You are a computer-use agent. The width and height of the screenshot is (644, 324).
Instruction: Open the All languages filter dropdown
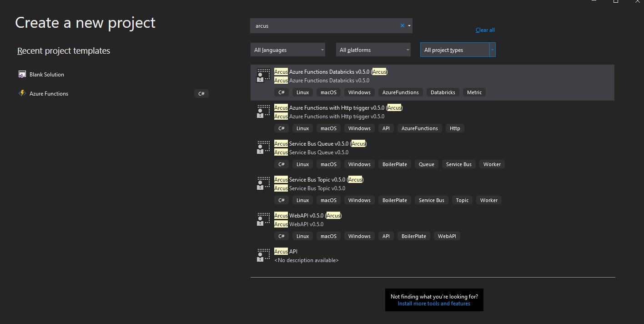point(288,50)
